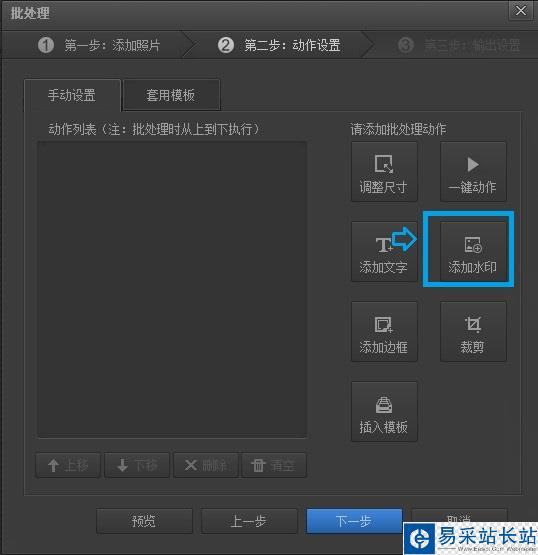This screenshot has height=555, width=538.
Task: Choose the 添加文字 add text action
Action: click(384, 252)
